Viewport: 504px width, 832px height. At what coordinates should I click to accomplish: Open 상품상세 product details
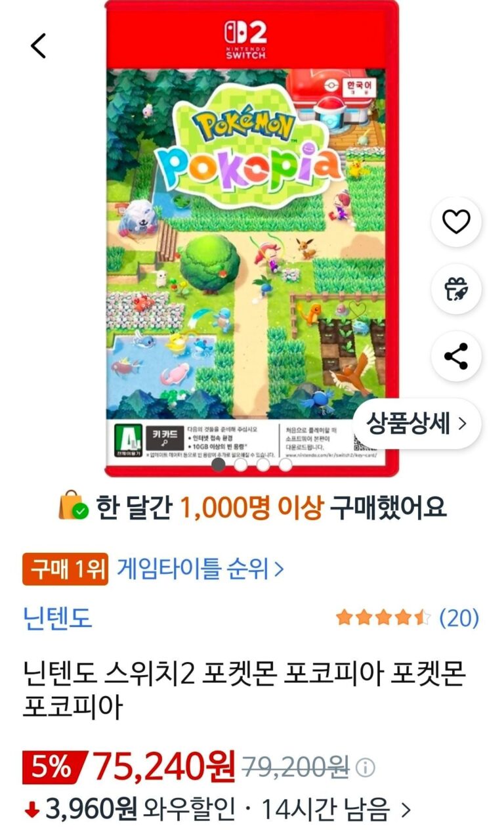click(417, 424)
